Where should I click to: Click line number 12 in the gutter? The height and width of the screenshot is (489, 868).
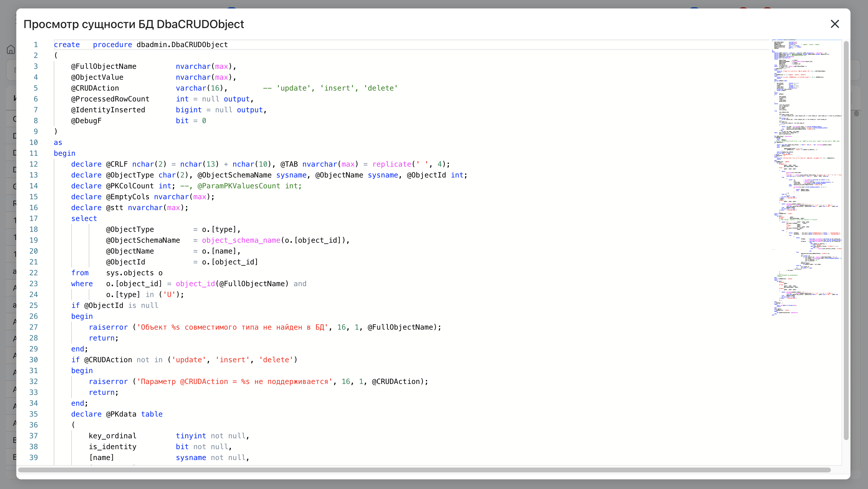tap(34, 164)
